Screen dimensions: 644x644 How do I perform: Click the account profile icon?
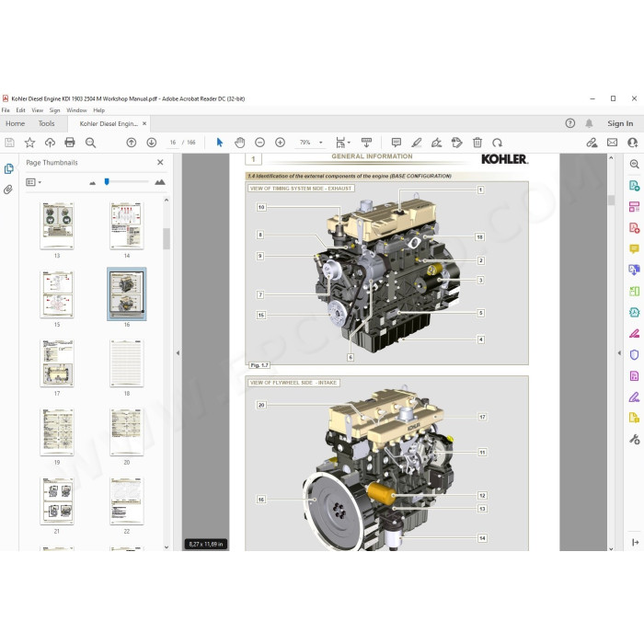[633, 143]
